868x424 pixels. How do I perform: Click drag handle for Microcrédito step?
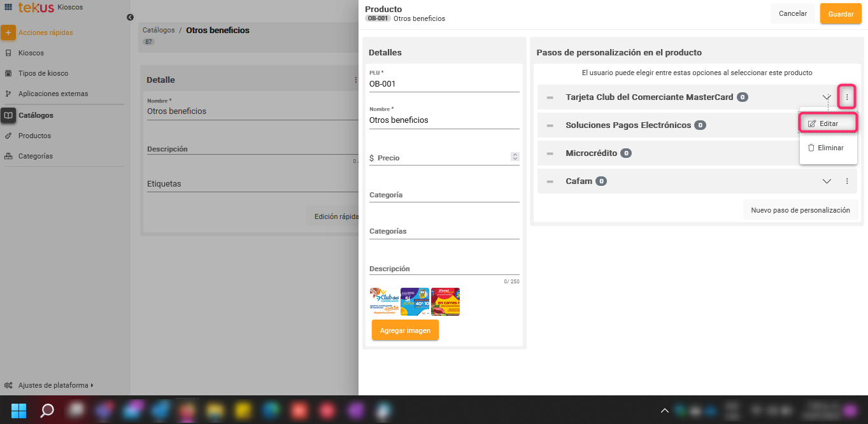[550, 153]
